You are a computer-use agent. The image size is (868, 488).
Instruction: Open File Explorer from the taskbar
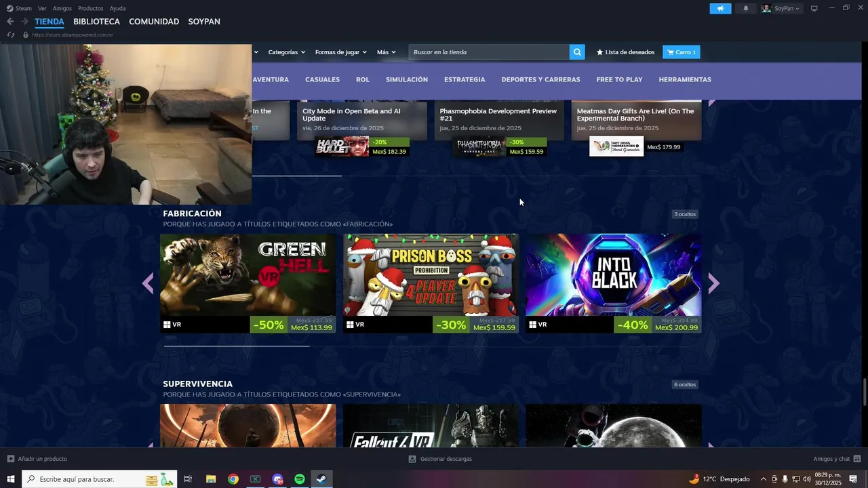pos(211,479)
